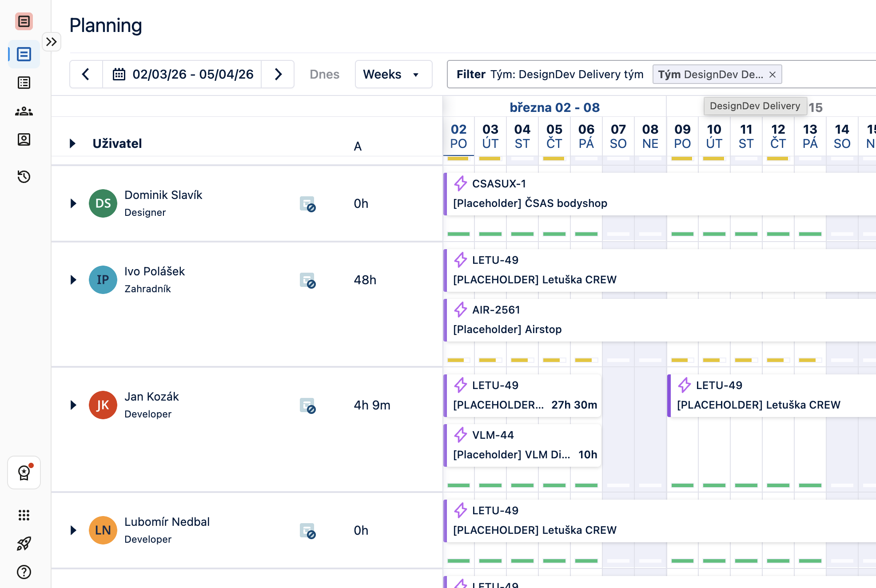Expand Ivo Polášek's row
The height and width of the screenshot is (588, 876).
(73, 280)
